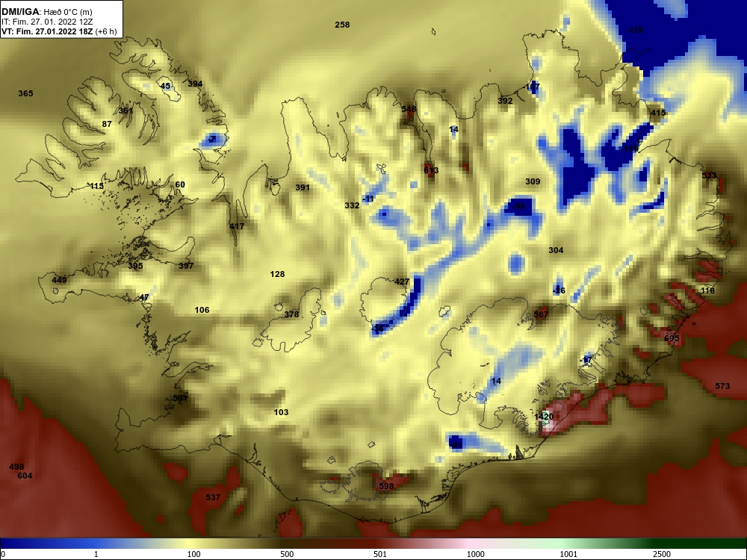747x560 pixels.
Task: Click the map value -126
Action: click(634, 31)
